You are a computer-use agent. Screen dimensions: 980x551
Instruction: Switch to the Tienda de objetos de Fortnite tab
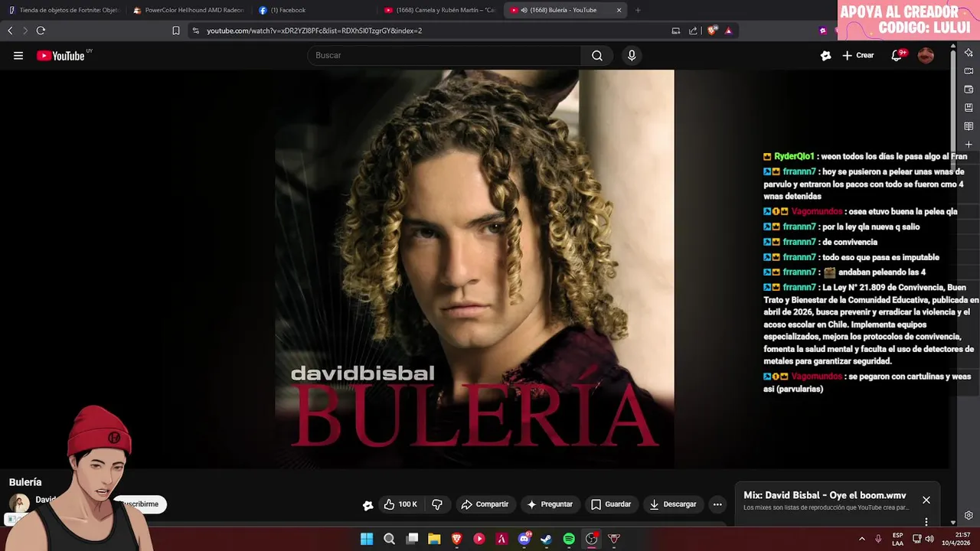pos(65,10)
